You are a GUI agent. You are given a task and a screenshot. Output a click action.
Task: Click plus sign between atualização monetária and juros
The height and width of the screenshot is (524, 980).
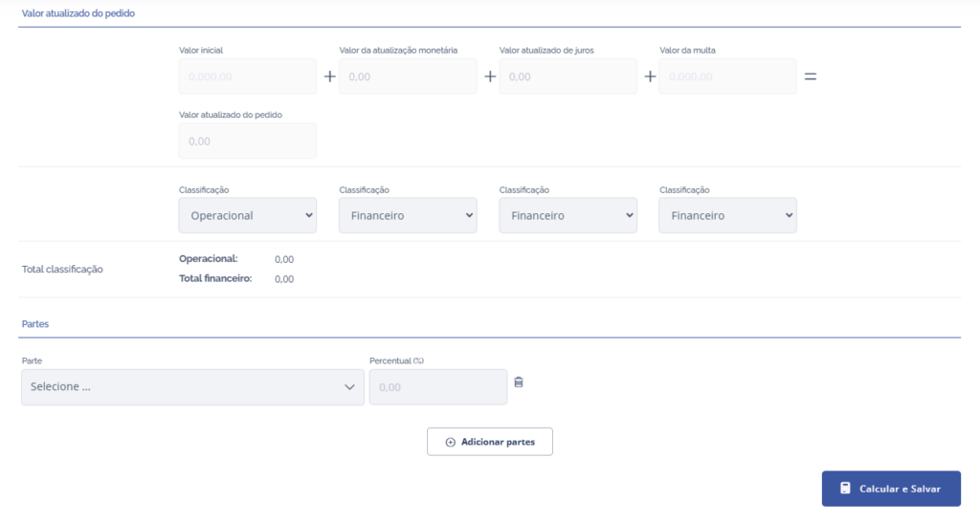(490, 76)
